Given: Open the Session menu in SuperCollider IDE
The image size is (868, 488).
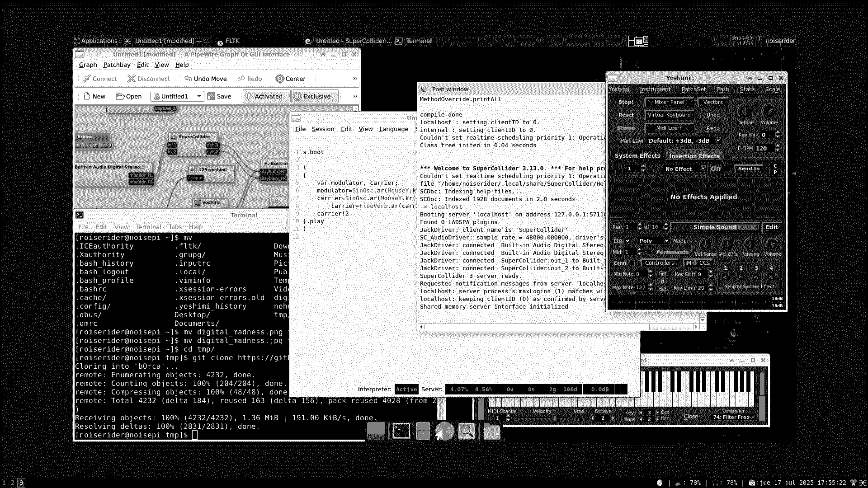Looking at the screenshot, I should pos(323,129).
